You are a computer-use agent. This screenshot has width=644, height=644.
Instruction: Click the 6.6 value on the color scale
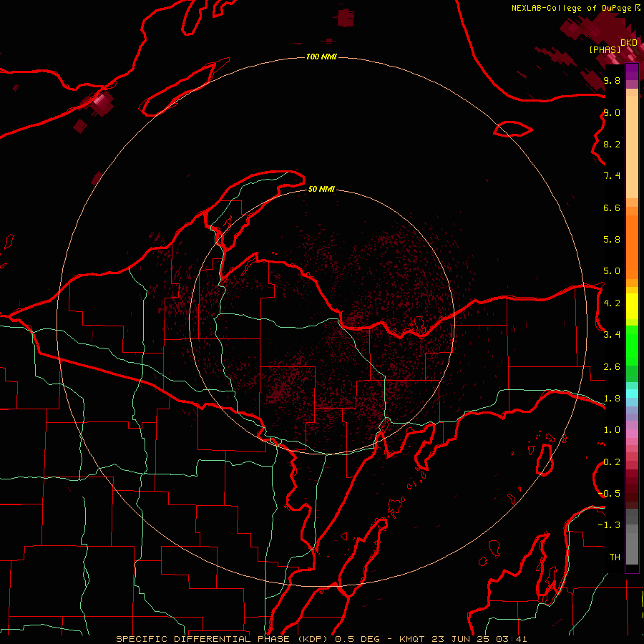pos(612,208)
